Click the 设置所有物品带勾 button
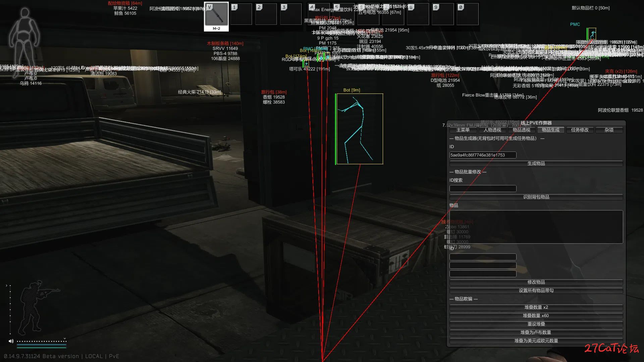 [x=536, y=291]
